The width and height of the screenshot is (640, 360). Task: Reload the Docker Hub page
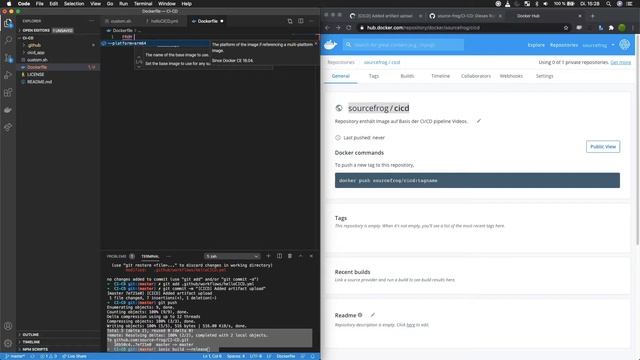pos(349,28)
